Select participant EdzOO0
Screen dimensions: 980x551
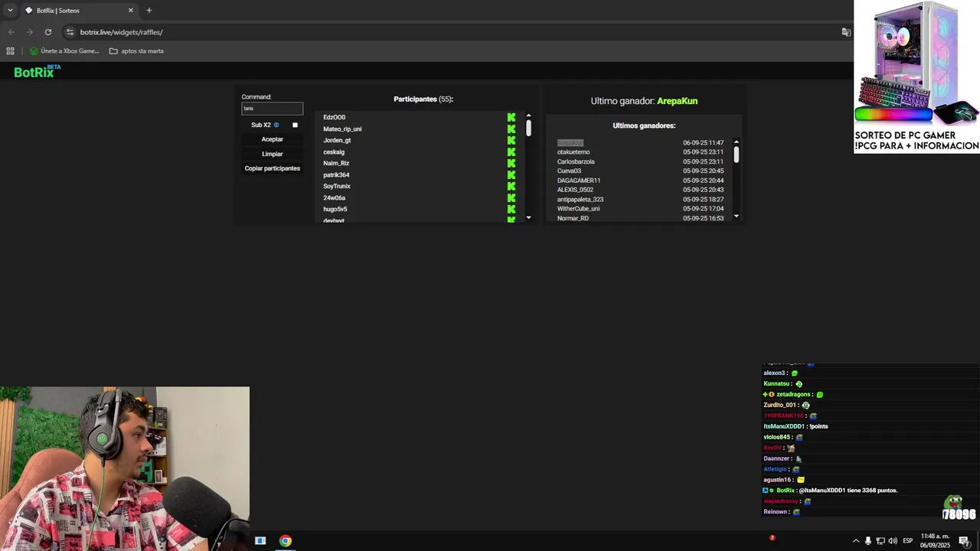pyautogui.click(x=334, y=117)
